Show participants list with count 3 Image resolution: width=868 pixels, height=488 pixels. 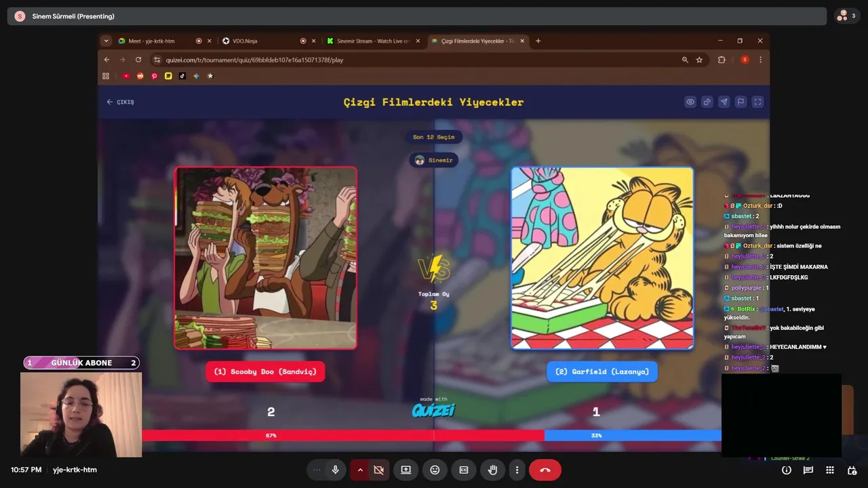(847, 16)
